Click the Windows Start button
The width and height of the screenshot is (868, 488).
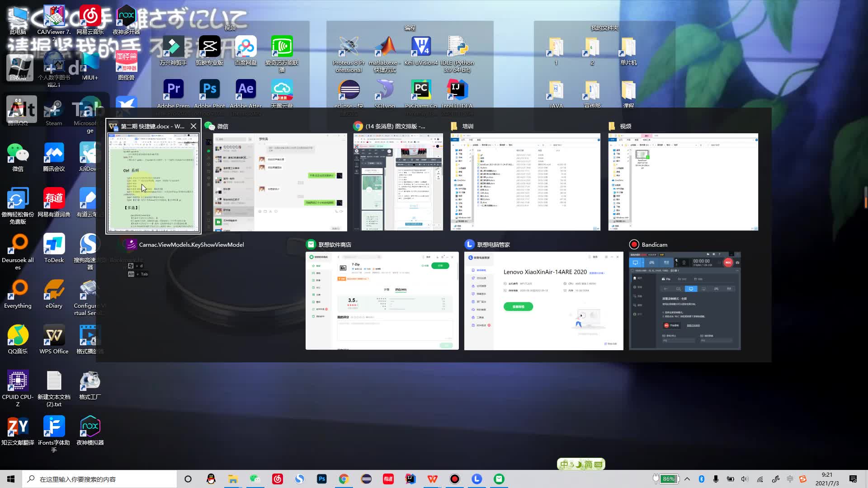[11, 479]
